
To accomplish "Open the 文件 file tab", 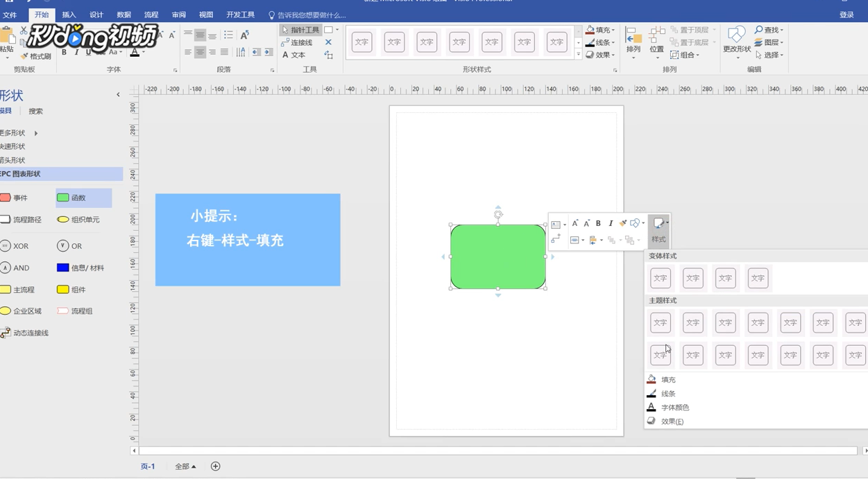I will click(10, 15).
